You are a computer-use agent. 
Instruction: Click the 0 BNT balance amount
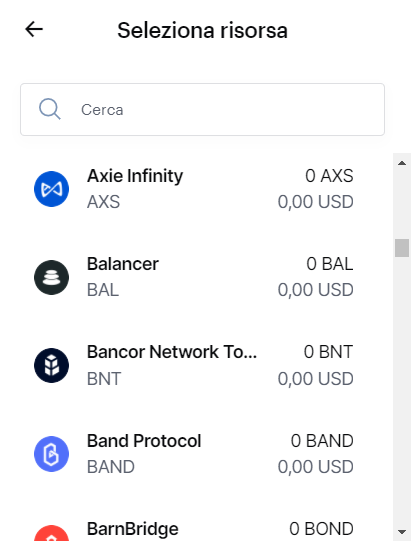point(328,352)
